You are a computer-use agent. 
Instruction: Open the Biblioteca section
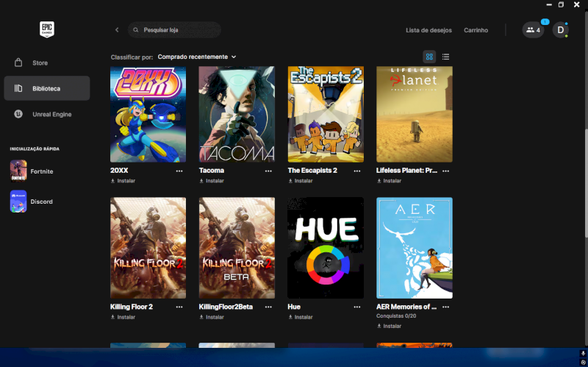click(47, 88)
